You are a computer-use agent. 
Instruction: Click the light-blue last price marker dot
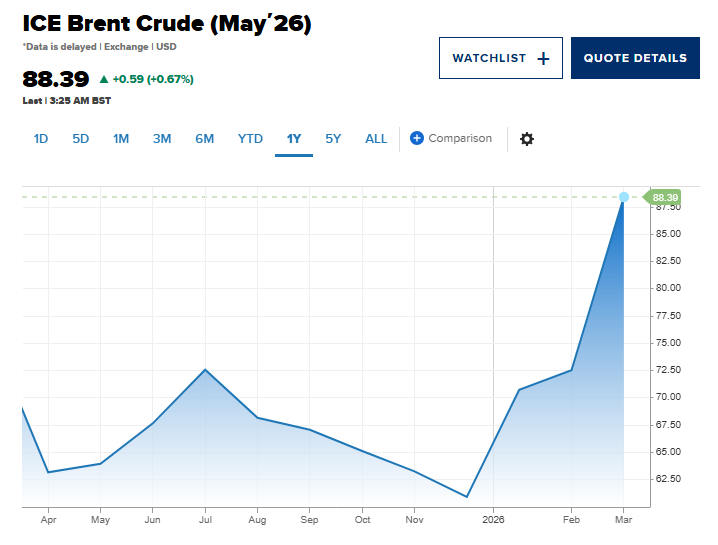tap(624, 197)
